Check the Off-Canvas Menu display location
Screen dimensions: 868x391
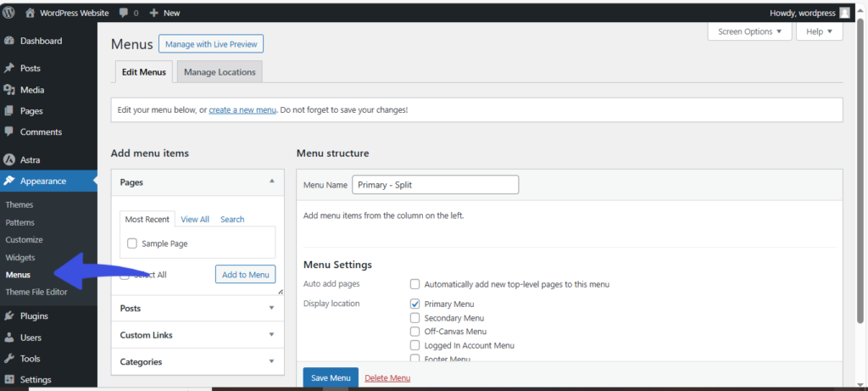415,332
